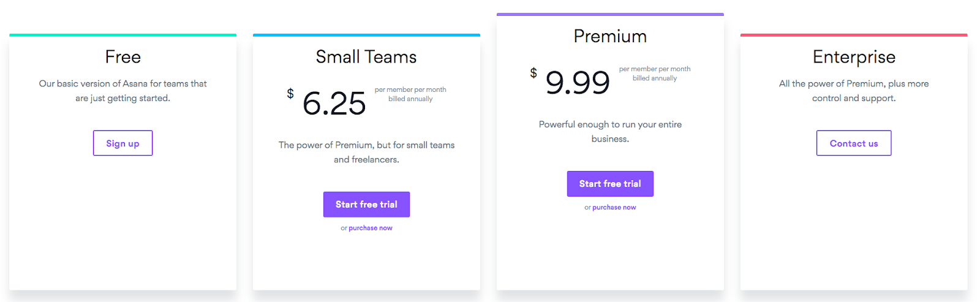
Task: Select the Small Teams heading
Action: (x=366, y=57)
